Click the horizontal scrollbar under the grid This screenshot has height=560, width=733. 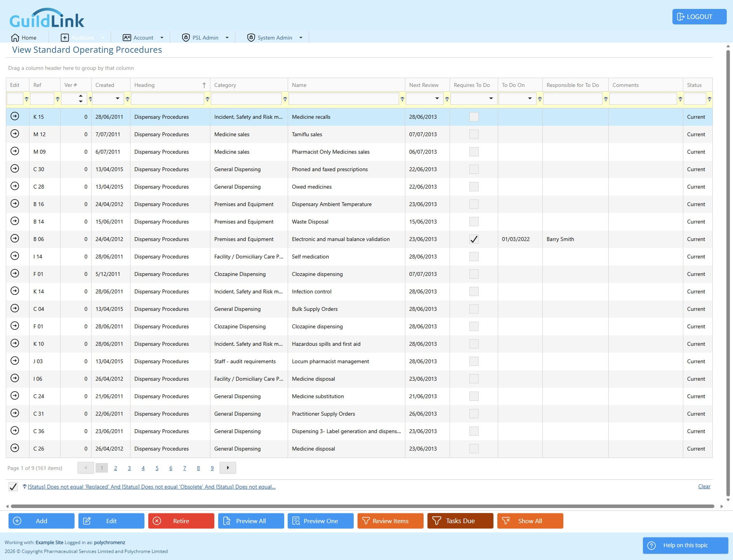pos(363,506)
